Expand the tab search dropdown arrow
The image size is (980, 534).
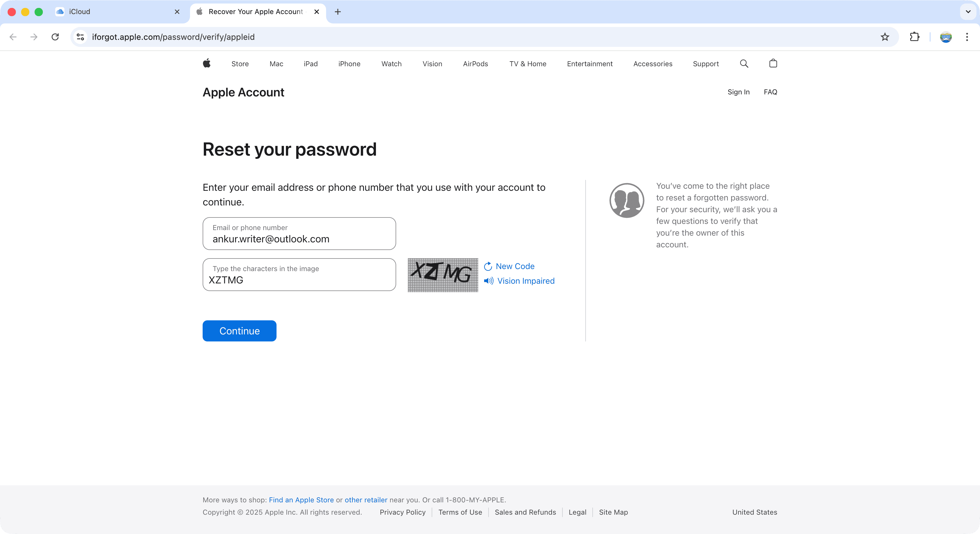click(968, 12)
